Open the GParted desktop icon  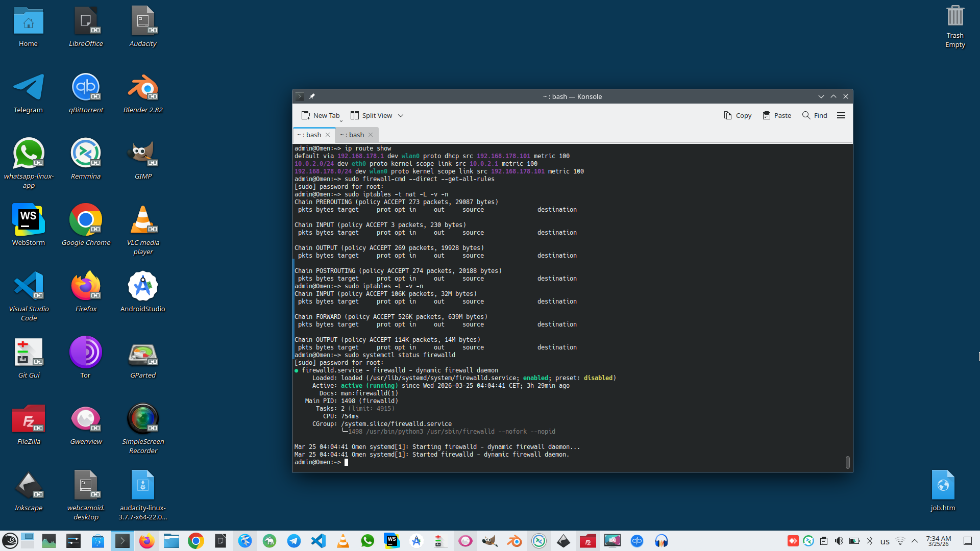coord(143,354)
